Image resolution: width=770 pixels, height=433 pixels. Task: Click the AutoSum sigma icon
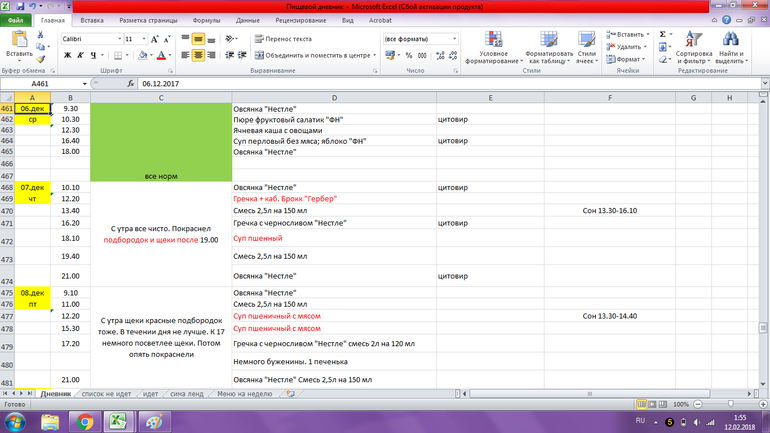[663, 34]
